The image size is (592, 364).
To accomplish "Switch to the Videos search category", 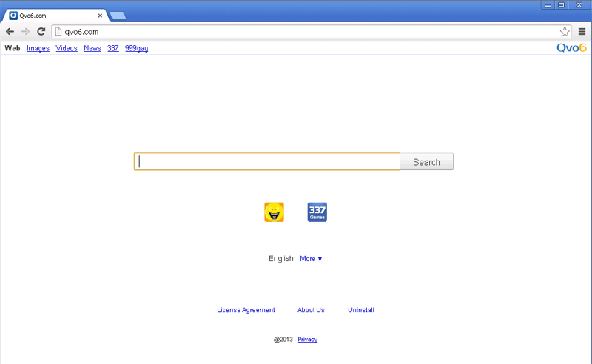I will 67,48.
